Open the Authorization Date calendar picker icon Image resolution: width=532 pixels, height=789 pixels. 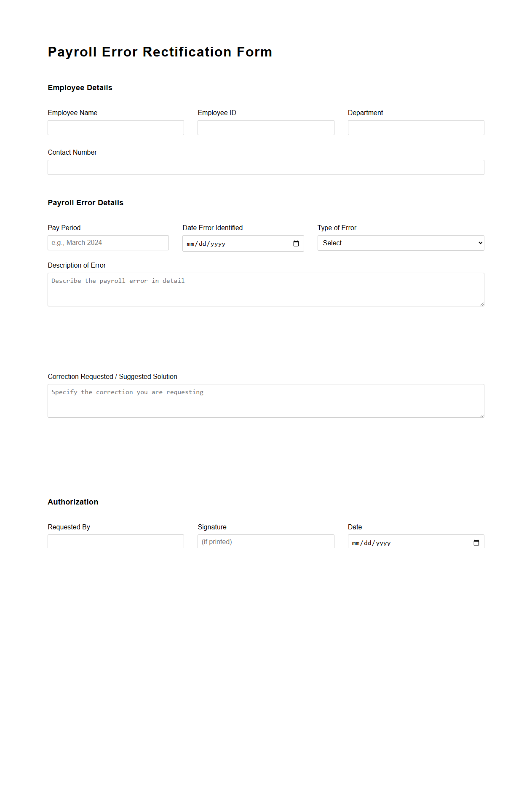pyautogui.click(x=476, y=542)
